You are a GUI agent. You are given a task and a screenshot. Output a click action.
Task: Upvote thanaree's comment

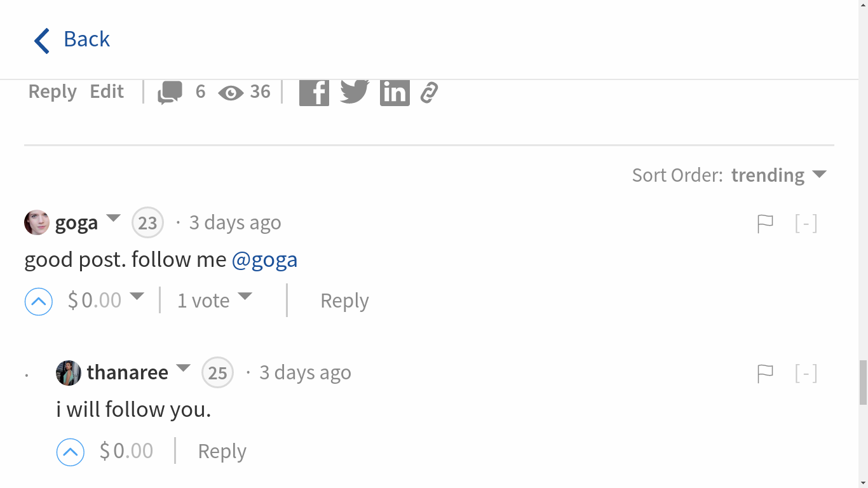point(70,451)
